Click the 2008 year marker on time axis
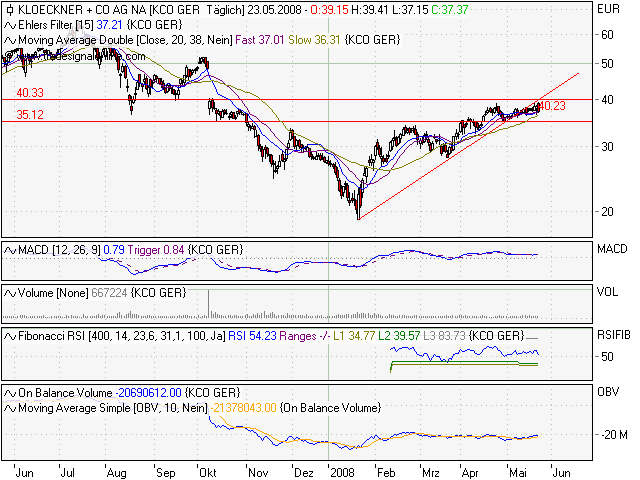The height and width of the screenshot is (480, 640). pyautogui.click(x=343, y=470)
